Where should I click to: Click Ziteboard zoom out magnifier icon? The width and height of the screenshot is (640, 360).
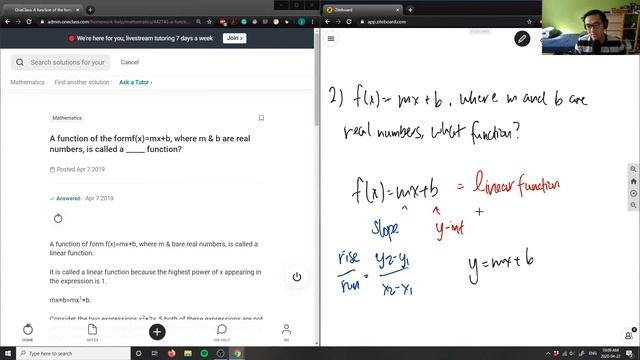tap(633, 205)
